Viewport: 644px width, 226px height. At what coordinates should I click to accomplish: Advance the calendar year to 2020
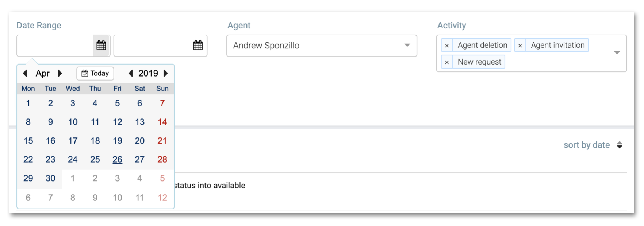166,73
